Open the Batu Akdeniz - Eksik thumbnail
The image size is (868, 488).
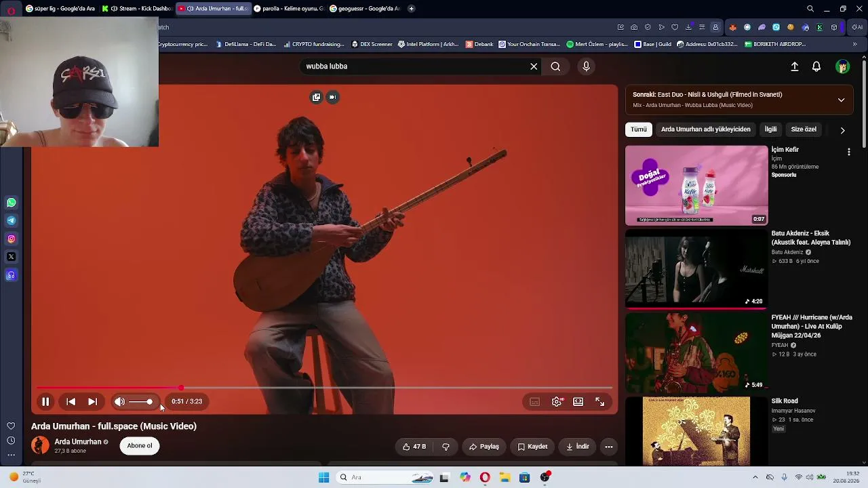pyautogui.click(x=696, y=268)
